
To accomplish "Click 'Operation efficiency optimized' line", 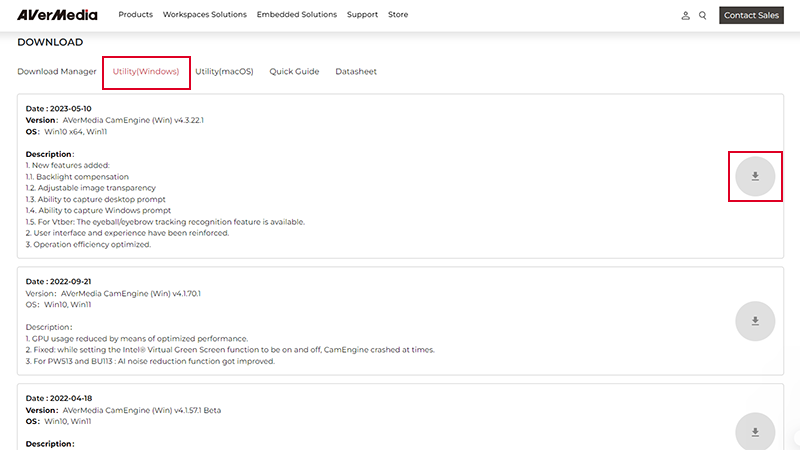I will pyautogui.click(x=88, y=245).
